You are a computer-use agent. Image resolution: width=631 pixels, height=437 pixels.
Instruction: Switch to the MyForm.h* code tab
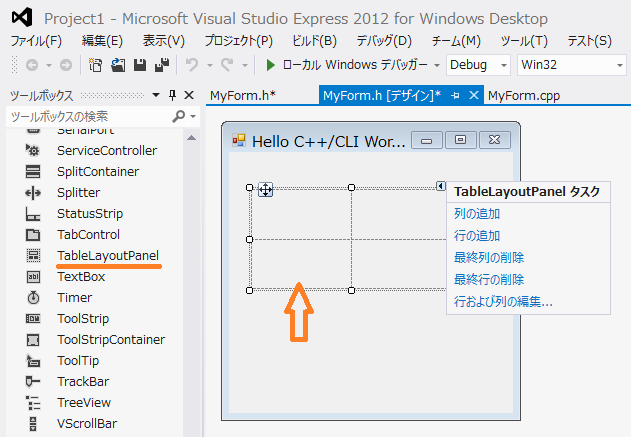[243, 95]
